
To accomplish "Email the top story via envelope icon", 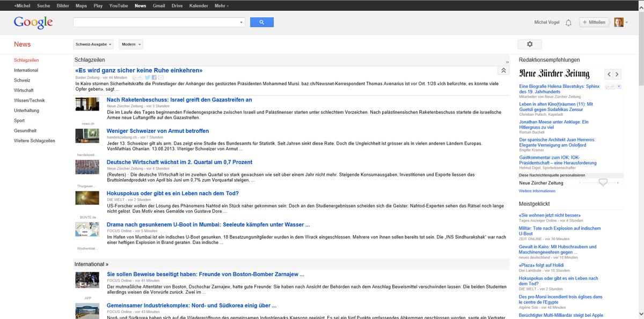I will pos(160,78).
